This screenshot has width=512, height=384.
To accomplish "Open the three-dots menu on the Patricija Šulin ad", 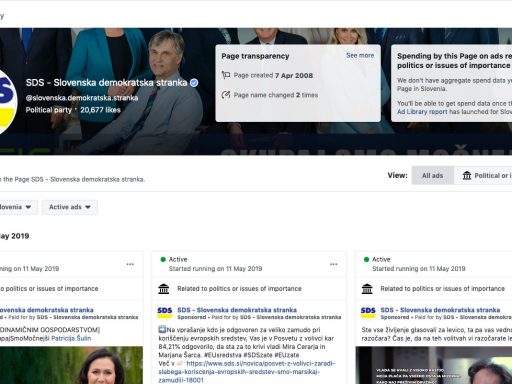I will [x=130, y=264].
